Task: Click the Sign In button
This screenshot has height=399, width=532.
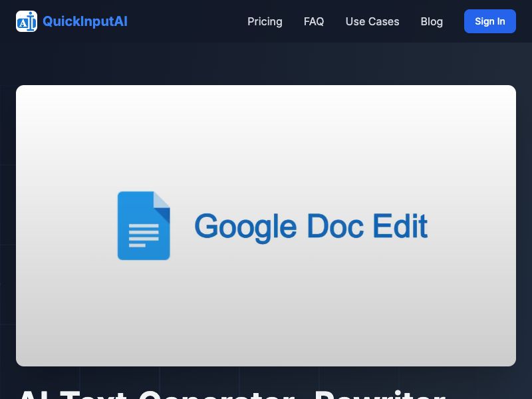Action: (x=490, y=21)
